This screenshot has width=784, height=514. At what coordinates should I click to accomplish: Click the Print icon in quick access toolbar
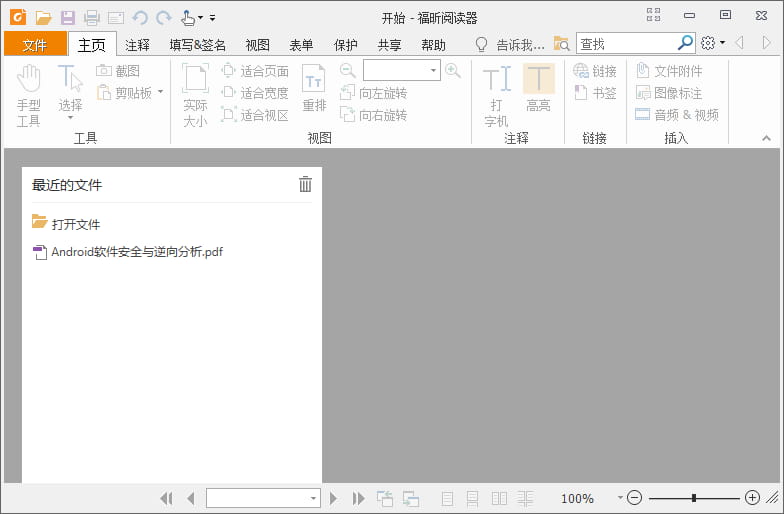click(x=92, y=17)
